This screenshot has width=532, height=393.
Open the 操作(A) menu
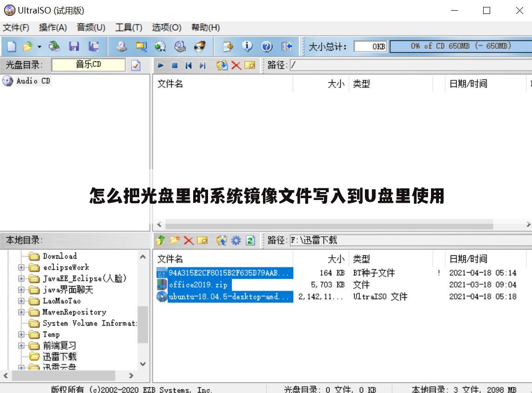(x=53, y=27)
